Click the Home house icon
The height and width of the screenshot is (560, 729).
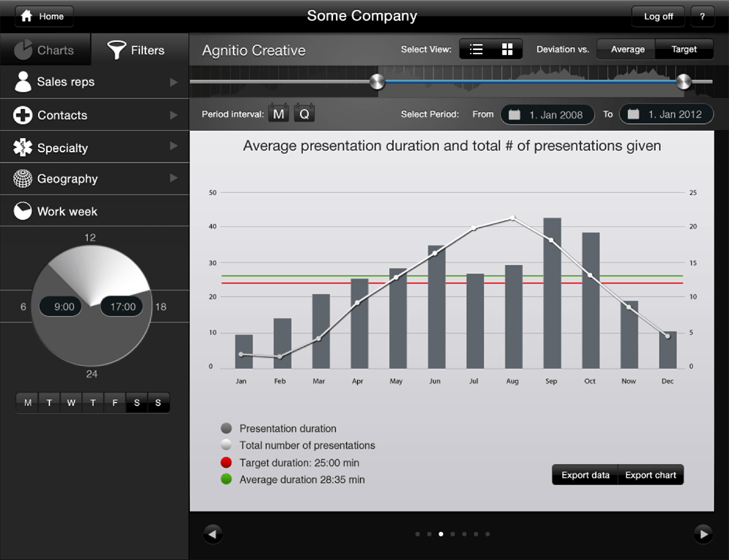27,16
